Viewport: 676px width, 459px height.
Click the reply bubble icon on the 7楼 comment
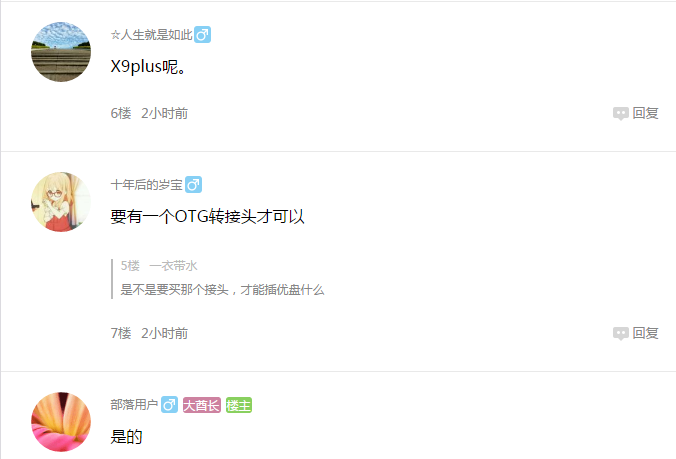tap(620, 333)
